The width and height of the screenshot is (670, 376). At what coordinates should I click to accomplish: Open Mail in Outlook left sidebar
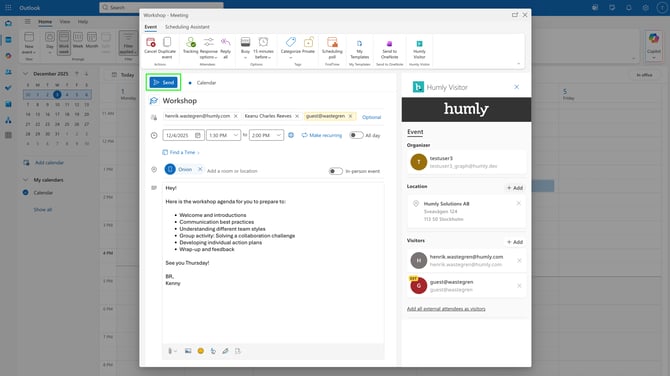[8, 24]
